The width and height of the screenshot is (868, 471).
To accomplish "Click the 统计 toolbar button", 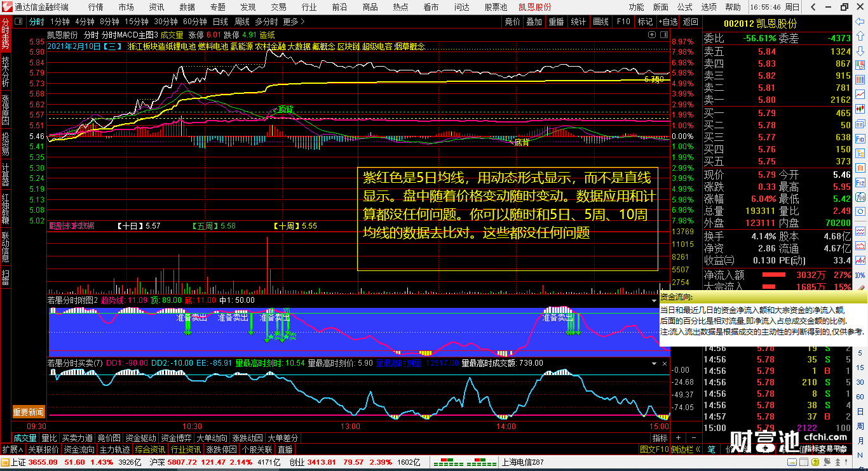I will tap(578, 22).
